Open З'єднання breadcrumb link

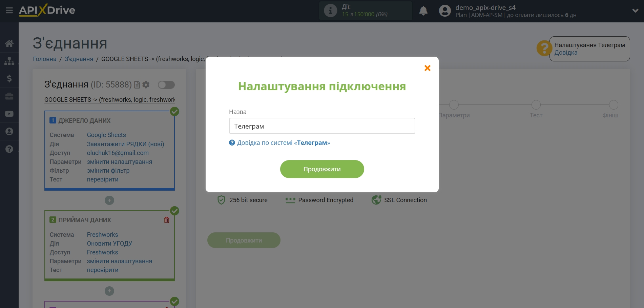pos(79,59)
